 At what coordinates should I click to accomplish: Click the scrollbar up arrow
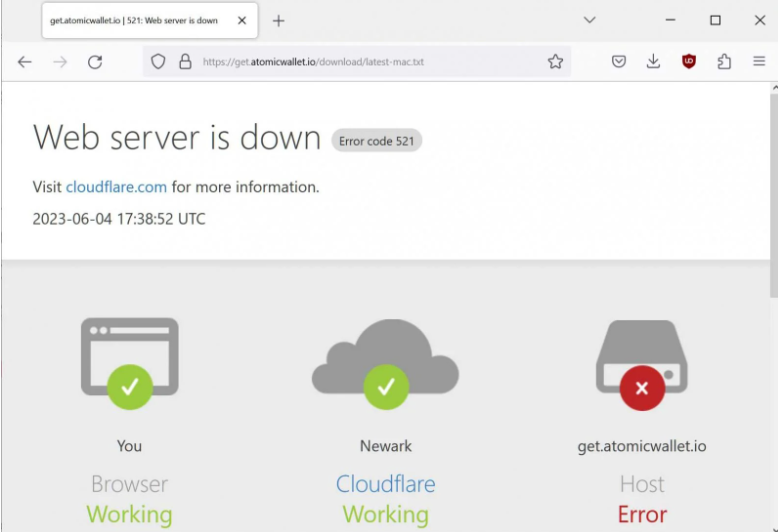775,88
